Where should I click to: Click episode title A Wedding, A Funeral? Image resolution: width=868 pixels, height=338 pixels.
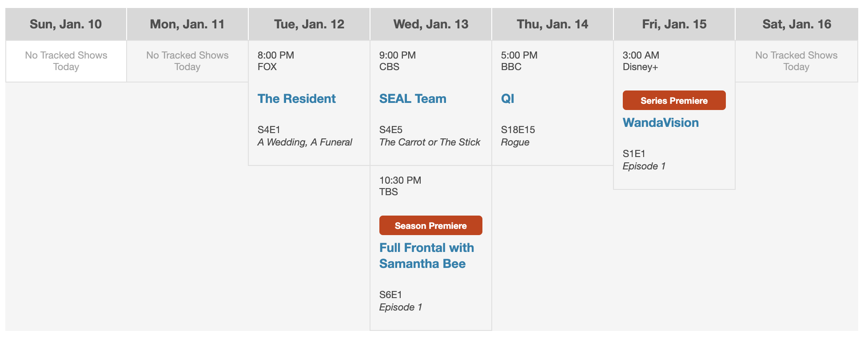click(x=305, y=142)
